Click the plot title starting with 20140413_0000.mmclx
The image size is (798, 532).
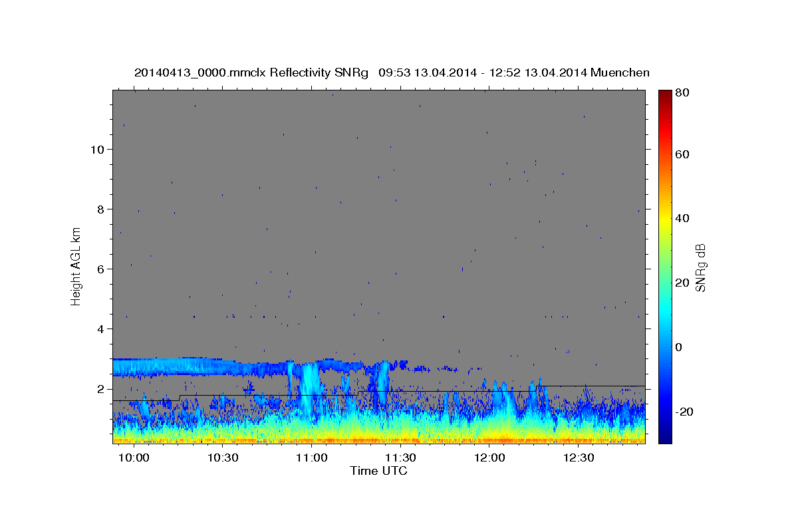click(392, 72)
